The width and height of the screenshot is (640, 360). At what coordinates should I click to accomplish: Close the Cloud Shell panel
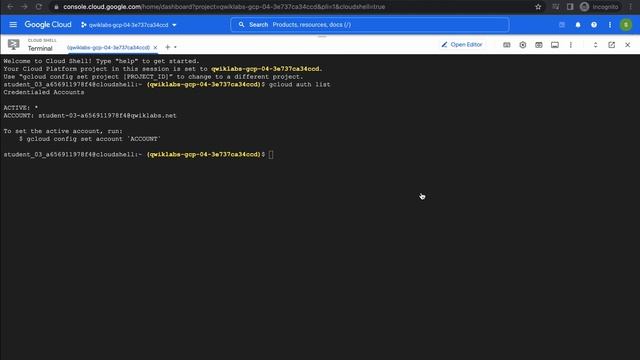627,45
